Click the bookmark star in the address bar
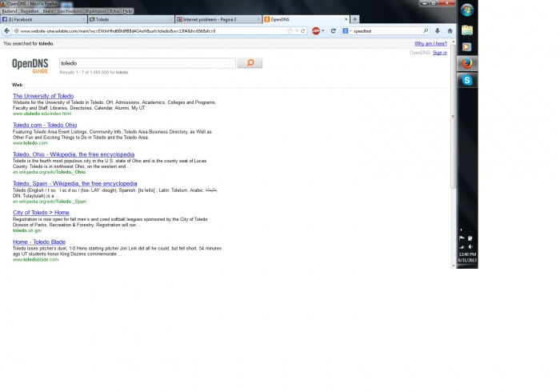Viewport: 560px width, 392px height. point(290,30)
